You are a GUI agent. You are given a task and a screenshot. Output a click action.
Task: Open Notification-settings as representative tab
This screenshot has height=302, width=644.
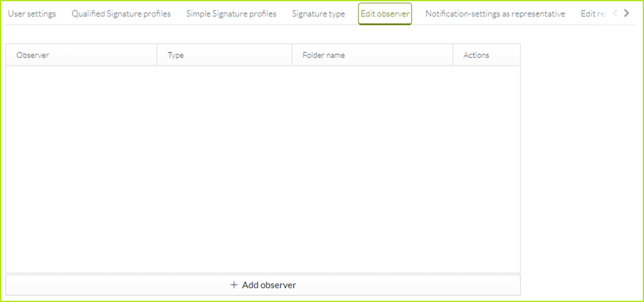click(x=495, y=14)
